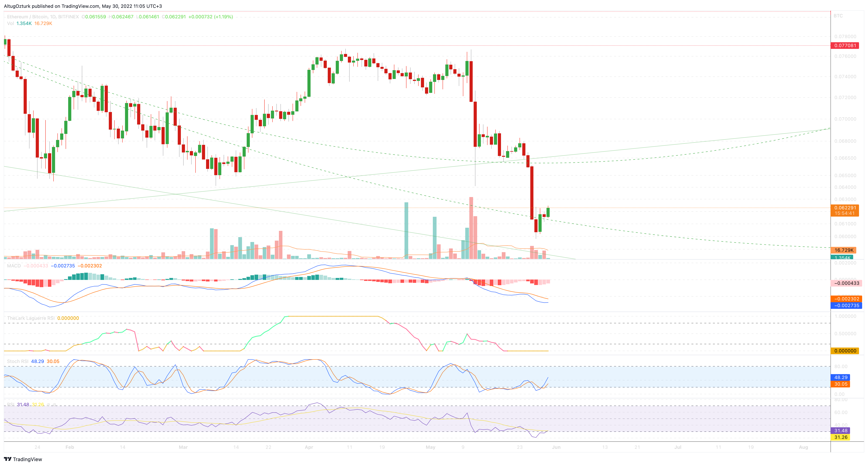The height and width of the screenshot is (466, 868).
Task: Click the pink −0.000433 MACD axis label
Action: click(846, 283)
